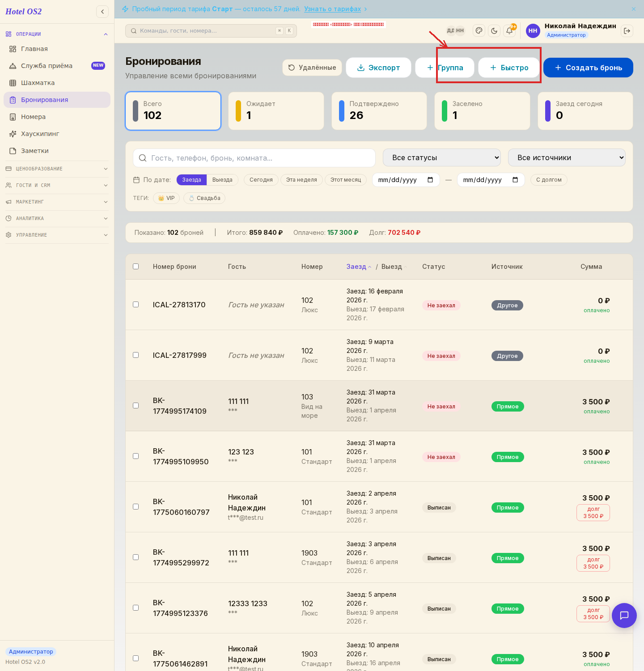The height and width of the screenshot is (671, 644).
Task: Follow the Узнать о тарифах link
Action: 332,9
